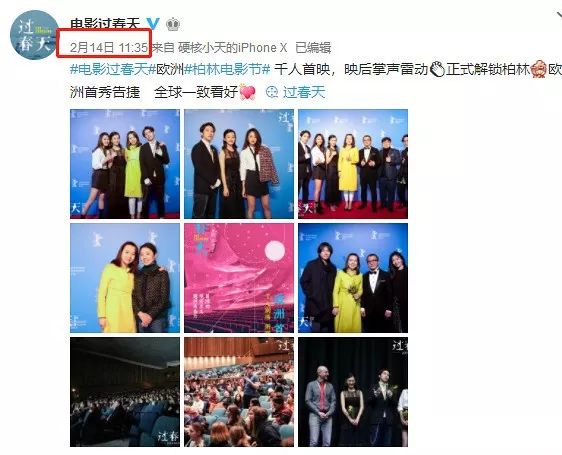Click the 过春天 movie tag link
Image resolution: width=562 pixels, height=455 pixels.
pyautogui.click(x=304, y=92)
